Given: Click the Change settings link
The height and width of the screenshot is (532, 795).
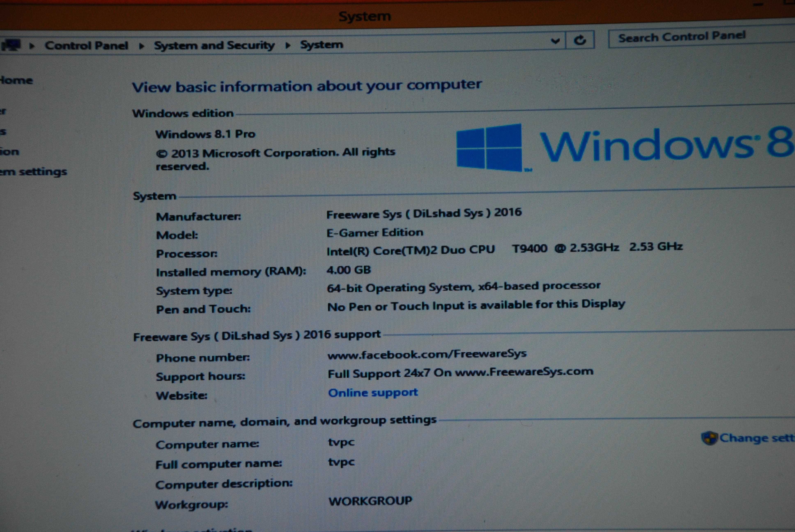Looking at the screenshot, I should (x=757, y=438).
